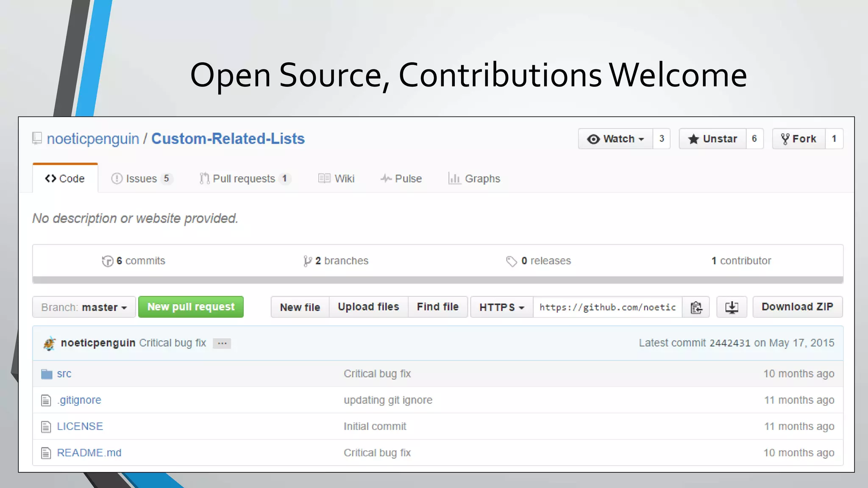
Task: Fork the repository
Action: click(x=798, y=139)
